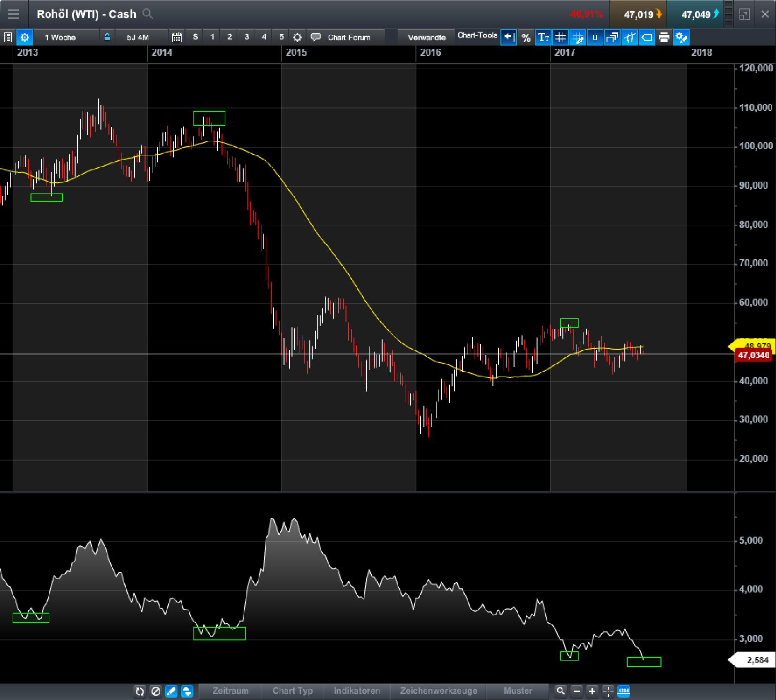This screenshot has height=700, width=776.
Task: Toggle the price label tag tool
Action: [x=647, y=37]
